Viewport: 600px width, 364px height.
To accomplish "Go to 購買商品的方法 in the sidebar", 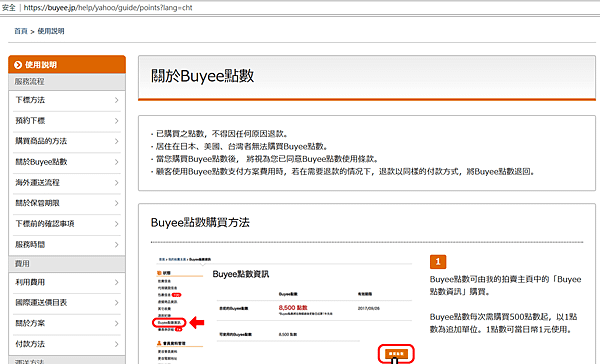I will (67, 141).
